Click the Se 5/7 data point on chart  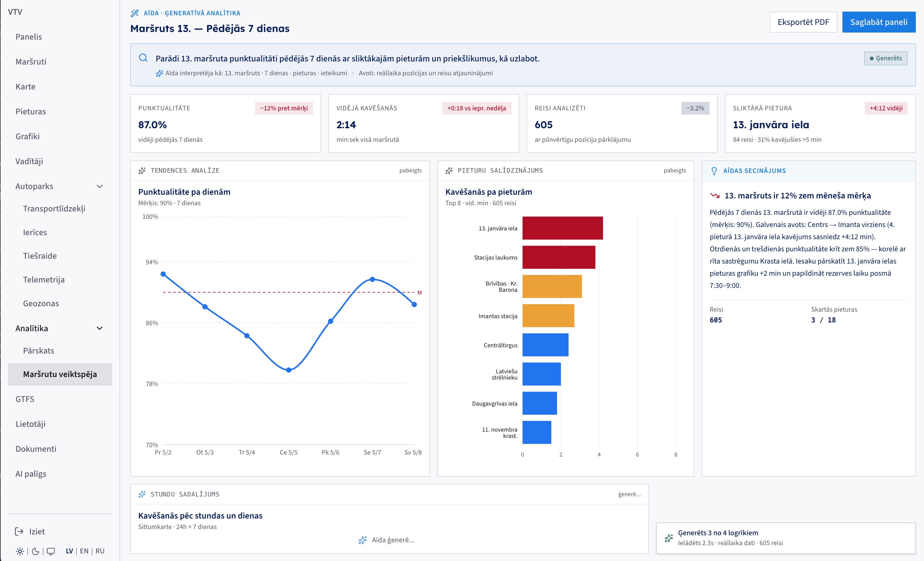(x=372, y=279)
